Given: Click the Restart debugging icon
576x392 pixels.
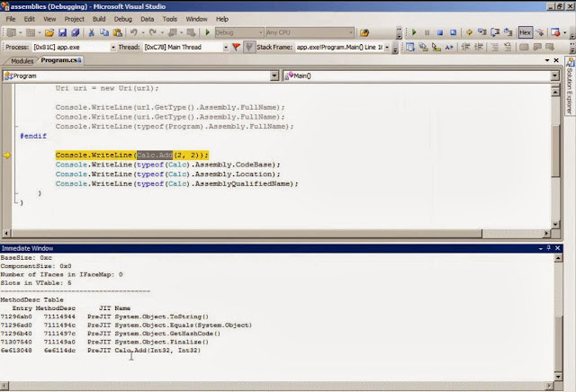Looking at the screenshot, I should 454,32.
